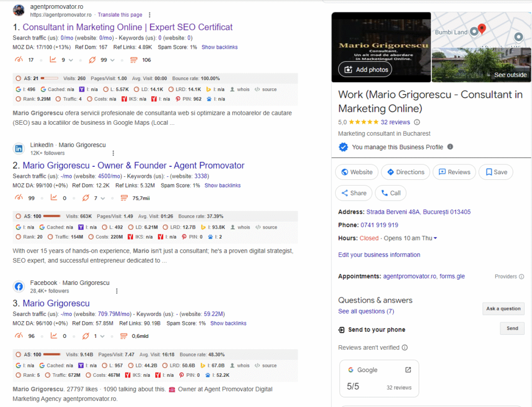Click Add photos button
Viewport: 532px width, 407px height.
(365, 70)
